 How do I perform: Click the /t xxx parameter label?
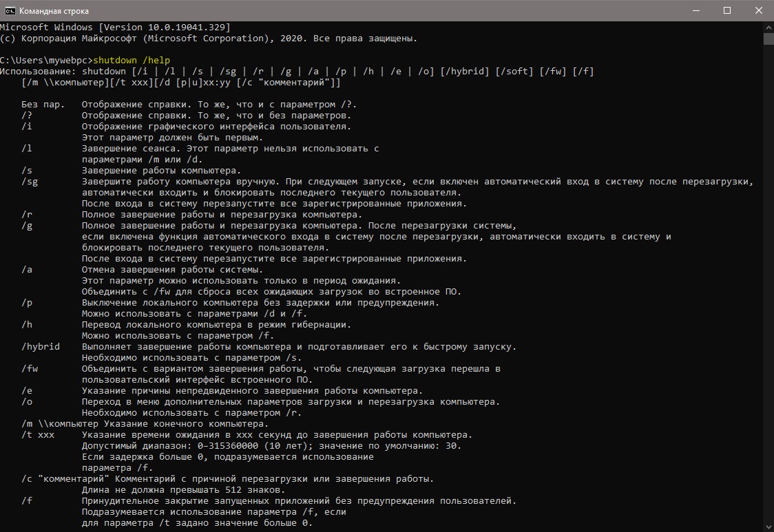(38, 435)
